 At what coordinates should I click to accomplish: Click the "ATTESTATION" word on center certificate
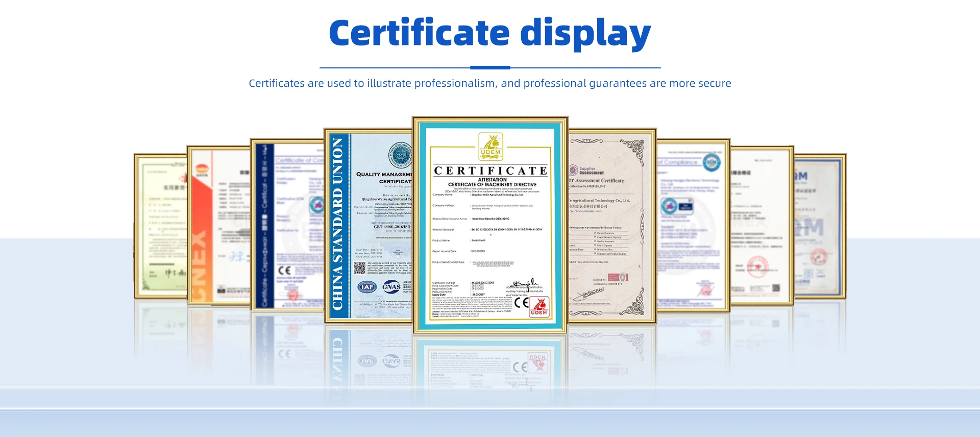492,180
